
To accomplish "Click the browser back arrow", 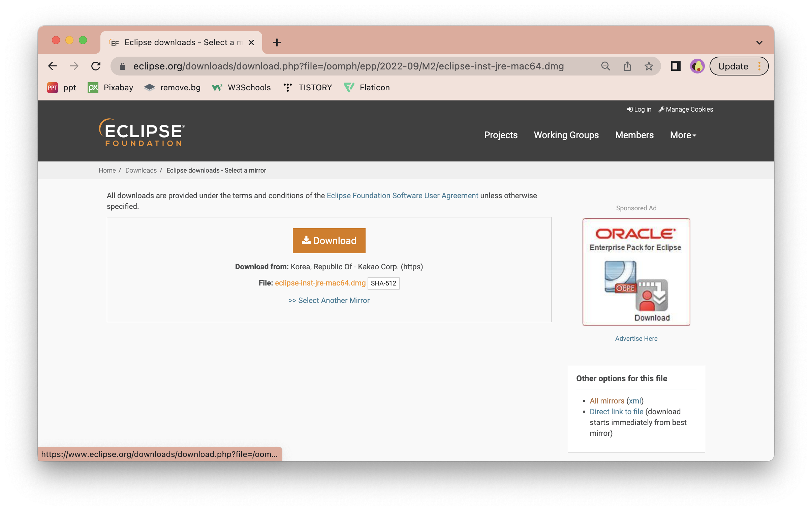I will tap(53, 66).
